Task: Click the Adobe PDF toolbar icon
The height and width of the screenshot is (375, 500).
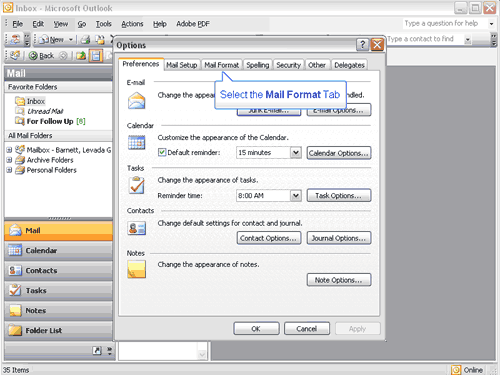Action: click(14, 39)
